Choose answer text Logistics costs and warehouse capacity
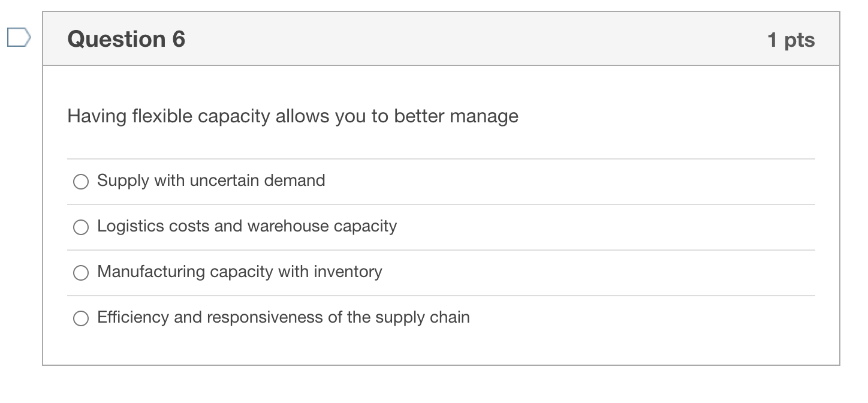Image resolution: width=868 pixels, height=403 pixels. coord(246,227)
